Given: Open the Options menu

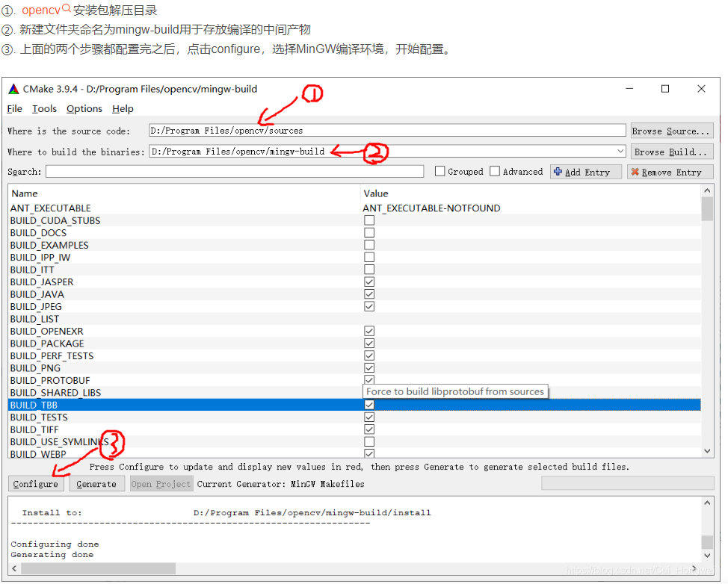Looking at the screenshot, I should 84,108.
